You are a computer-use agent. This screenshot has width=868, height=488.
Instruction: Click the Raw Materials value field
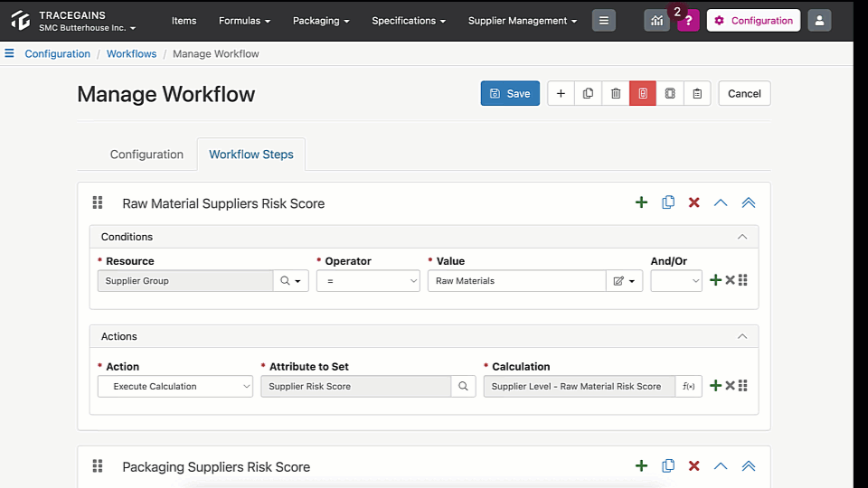point(516,280)
